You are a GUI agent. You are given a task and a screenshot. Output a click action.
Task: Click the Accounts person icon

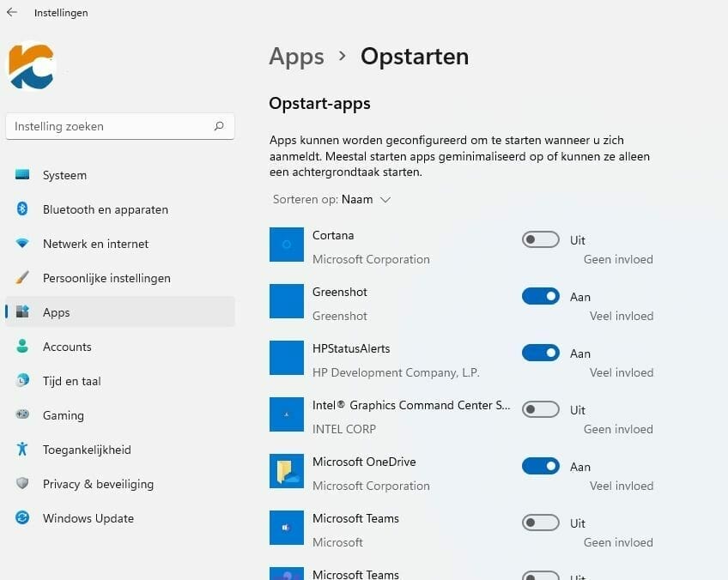[21, 346]
